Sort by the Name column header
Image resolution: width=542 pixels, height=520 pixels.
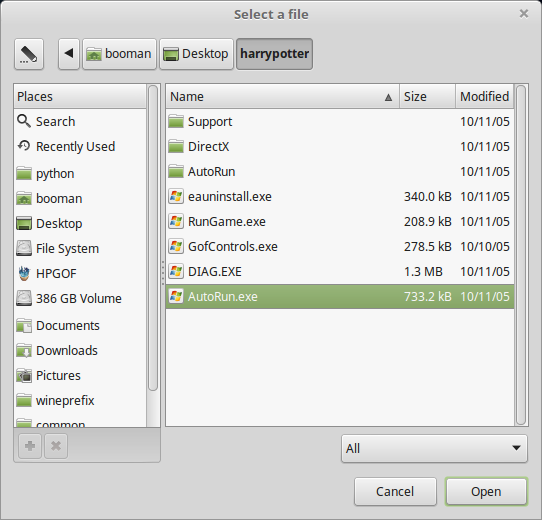pos(282,96)
